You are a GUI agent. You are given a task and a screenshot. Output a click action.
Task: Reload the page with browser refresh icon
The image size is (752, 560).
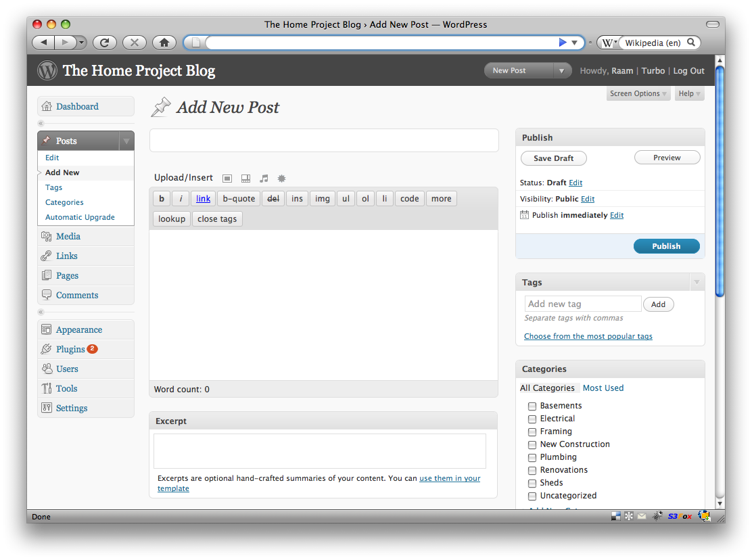105,43
